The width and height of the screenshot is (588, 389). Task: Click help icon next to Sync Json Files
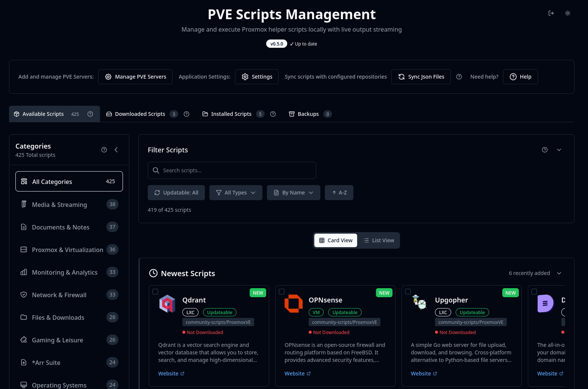459,77
